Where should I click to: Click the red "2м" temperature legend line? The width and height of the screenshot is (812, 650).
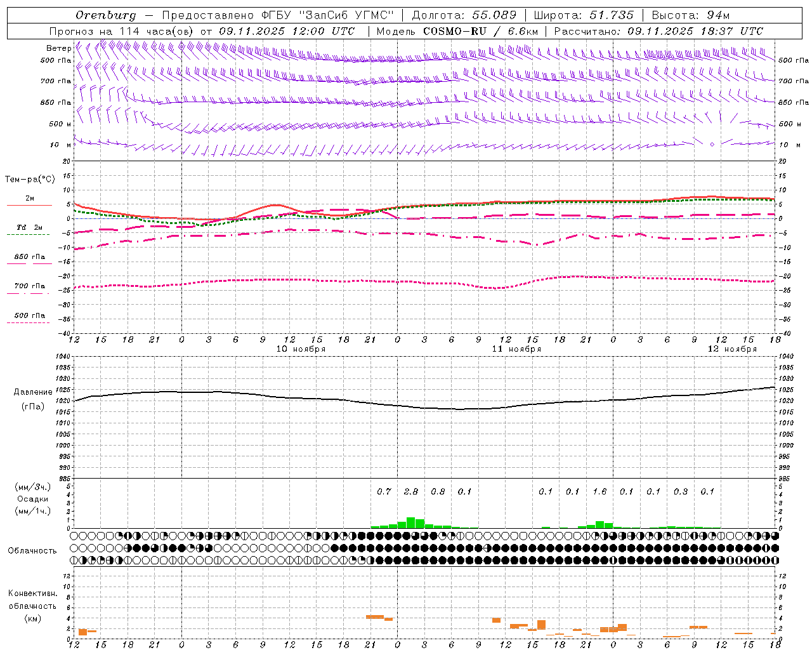pyautogui.click(x=29, y=205)
